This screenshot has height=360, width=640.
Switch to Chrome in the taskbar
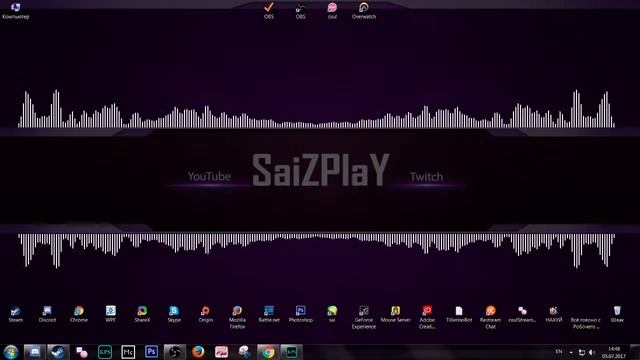tap(268, 352)
